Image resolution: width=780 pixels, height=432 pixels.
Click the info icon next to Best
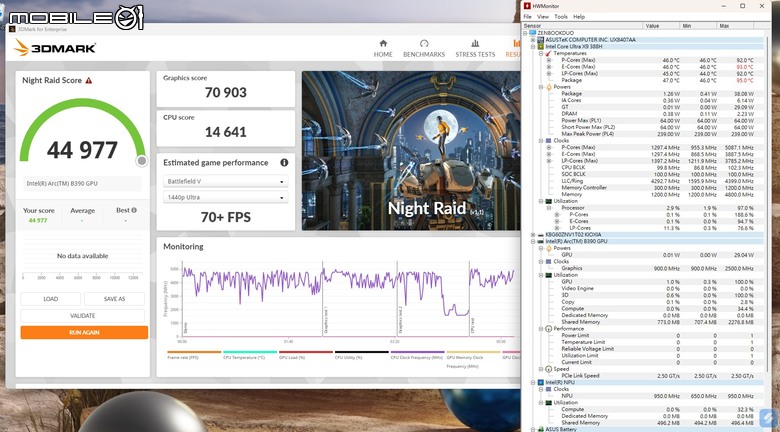(134, 210)
